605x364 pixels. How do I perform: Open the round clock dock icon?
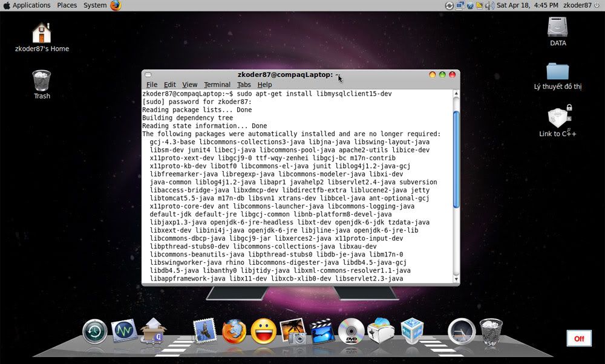[462, 331]
